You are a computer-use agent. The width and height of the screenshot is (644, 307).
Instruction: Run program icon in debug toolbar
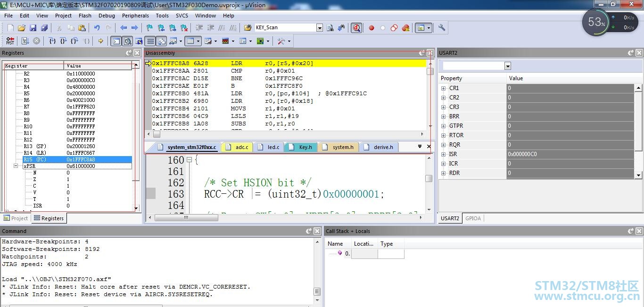click(25, 41)
